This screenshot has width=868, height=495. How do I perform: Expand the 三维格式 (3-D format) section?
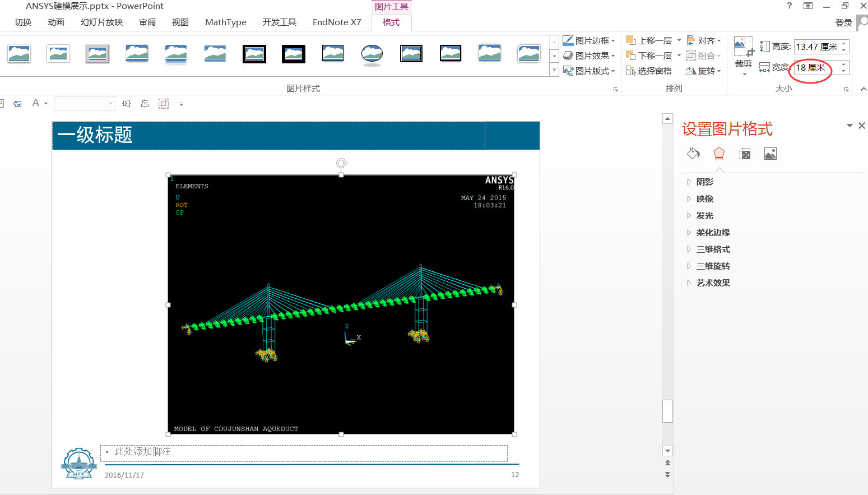[708, 249]
